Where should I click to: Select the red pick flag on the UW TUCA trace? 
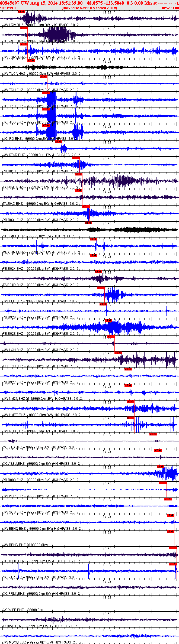click(x=31, y=60)
